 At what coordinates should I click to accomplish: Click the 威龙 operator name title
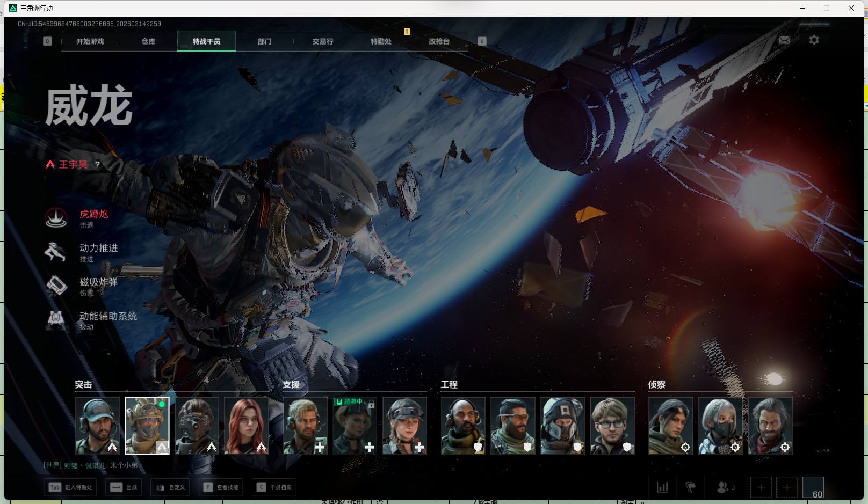89,106
